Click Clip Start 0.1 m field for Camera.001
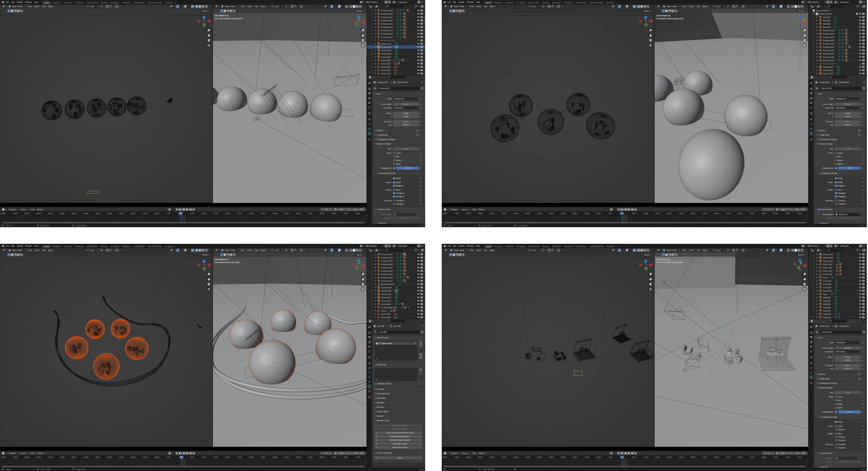This screenshot has width=868, height=471. click(x=848, y=365)
